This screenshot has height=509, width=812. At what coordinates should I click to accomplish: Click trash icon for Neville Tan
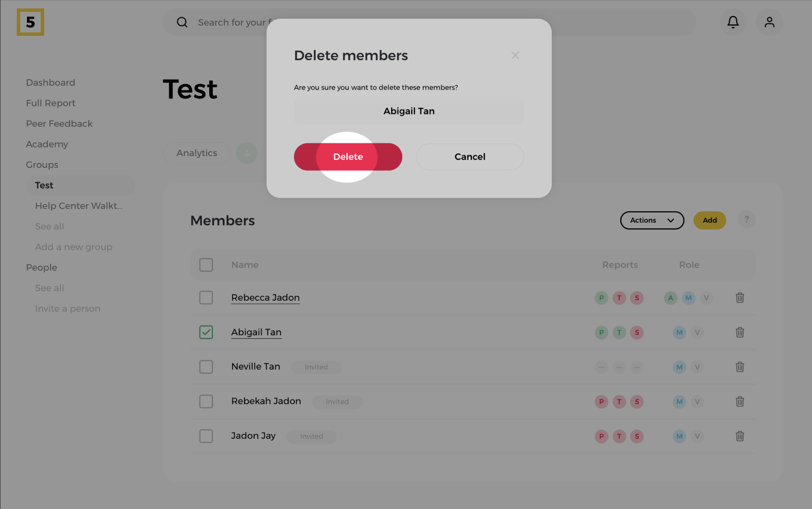click(x=740, y=367)
